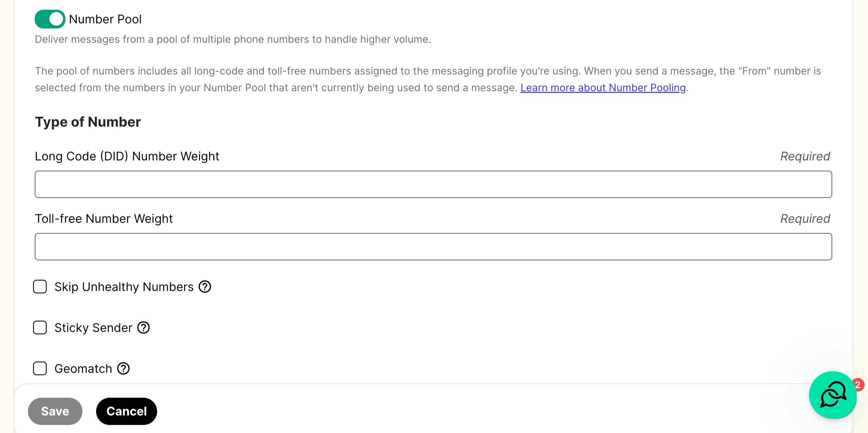
Task: Click the question mark next to Sticky Sender
Action: click(143, 328)
